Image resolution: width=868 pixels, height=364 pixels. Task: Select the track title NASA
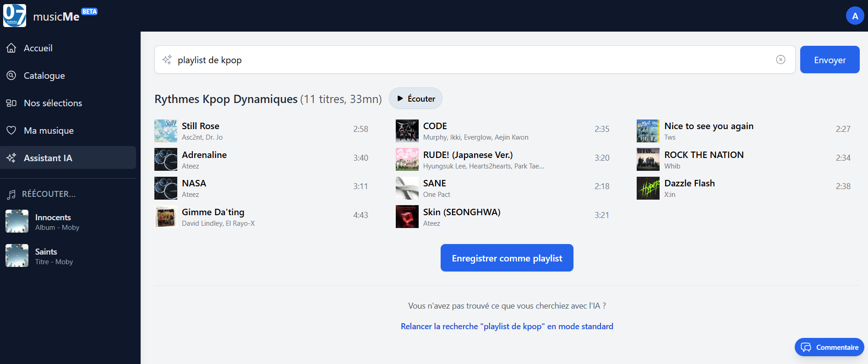194,183
